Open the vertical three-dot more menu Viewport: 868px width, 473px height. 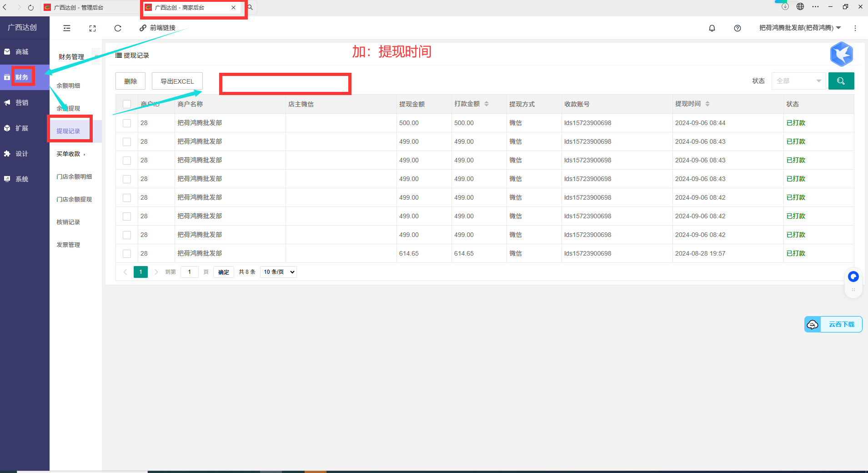point(855,28)
